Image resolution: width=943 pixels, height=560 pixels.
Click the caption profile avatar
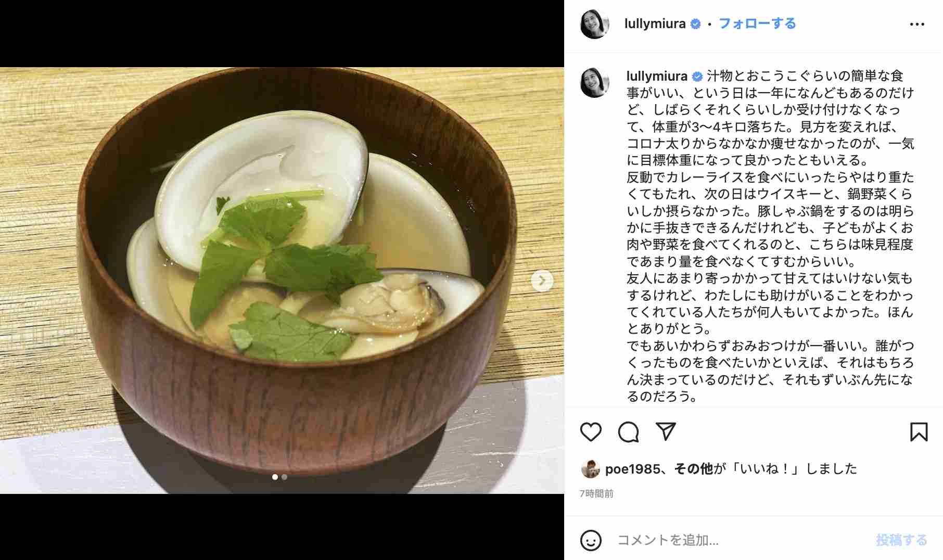[595, 82]
